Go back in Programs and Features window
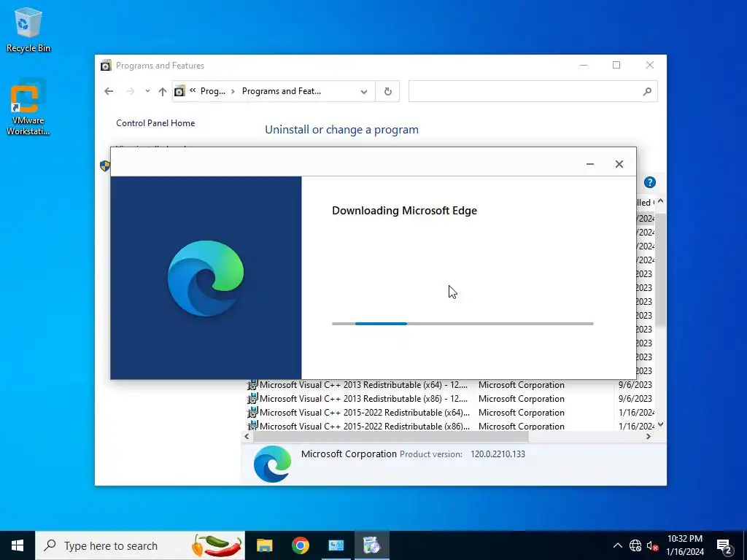 [109, 91]
